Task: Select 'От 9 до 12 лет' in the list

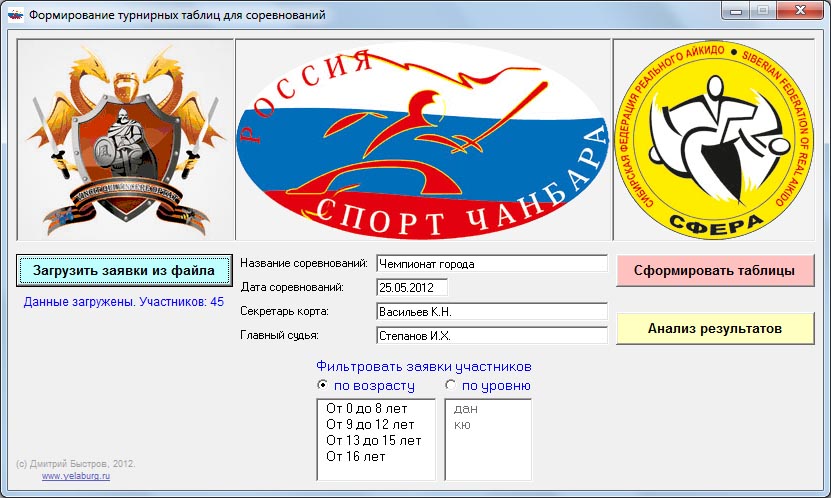Action: click(370, 424)
